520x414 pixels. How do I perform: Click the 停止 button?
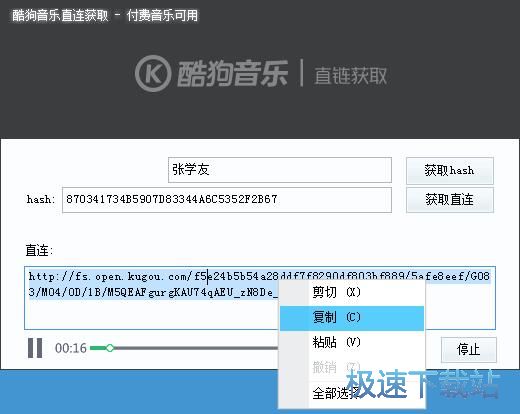pos(469,350)
